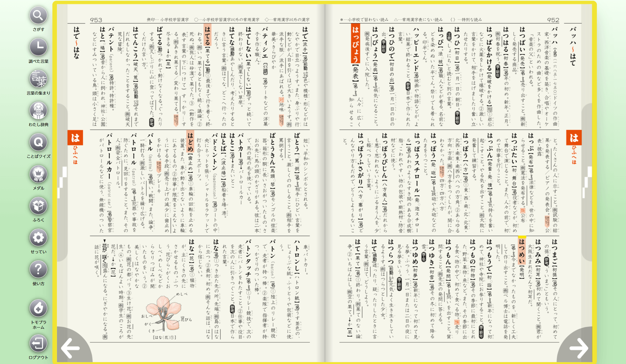Open the さがす search icon
Viewport: 626px width, 364px height.
[x=38, y=16]
